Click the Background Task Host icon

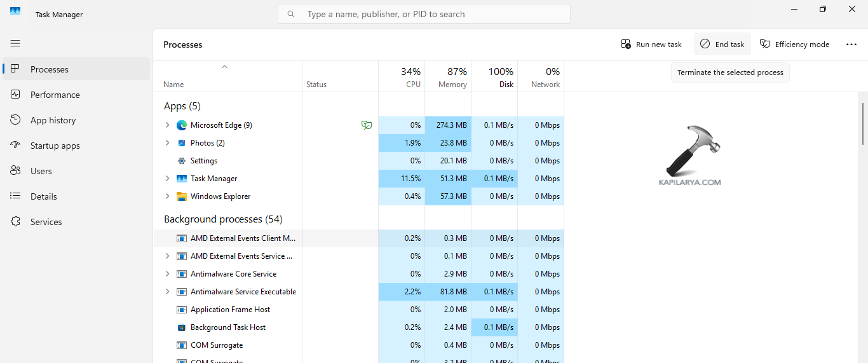[x=182, y=327]
